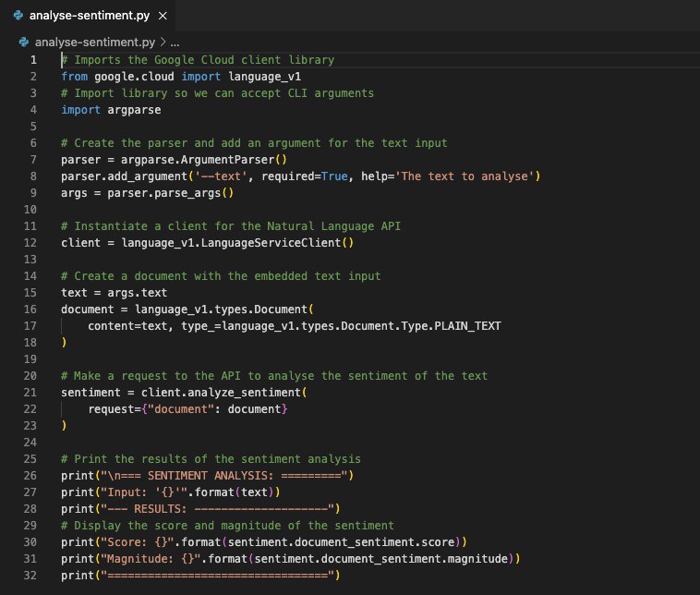
Task: Click 'language_v1' on the import line
Action: click(264, 77)
